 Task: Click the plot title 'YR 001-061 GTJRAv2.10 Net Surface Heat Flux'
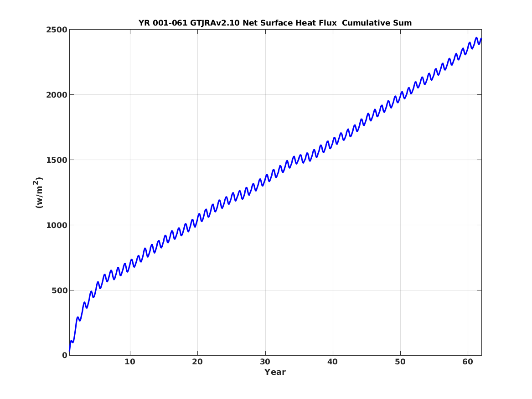pos(275,23)
